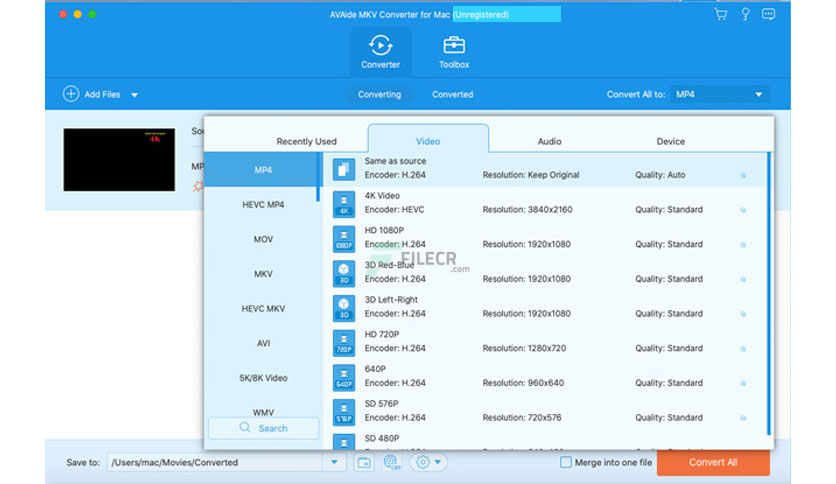Click the preset list vertical scrollbar
The width and height of the screenshot is (836, 484).
click(768, 293)
